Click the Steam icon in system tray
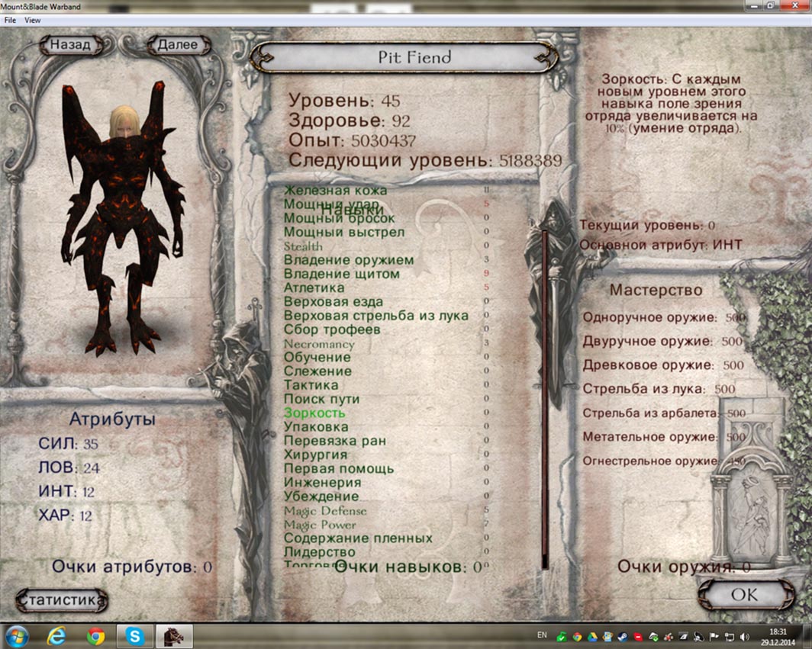Image resolution: width=812 pixels, height=649 pixels. coord(622,636)
